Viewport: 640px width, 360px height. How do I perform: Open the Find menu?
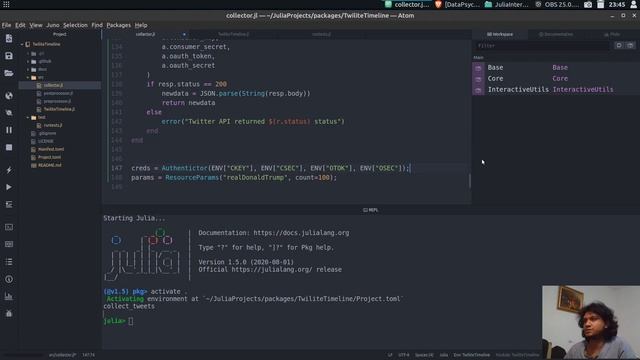click(x=97, y=25)
